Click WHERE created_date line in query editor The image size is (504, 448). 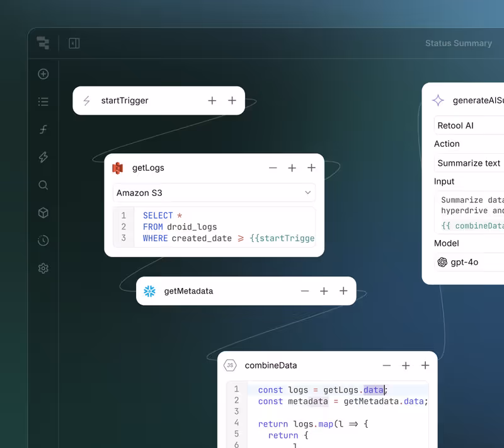(x=229, y=238)
